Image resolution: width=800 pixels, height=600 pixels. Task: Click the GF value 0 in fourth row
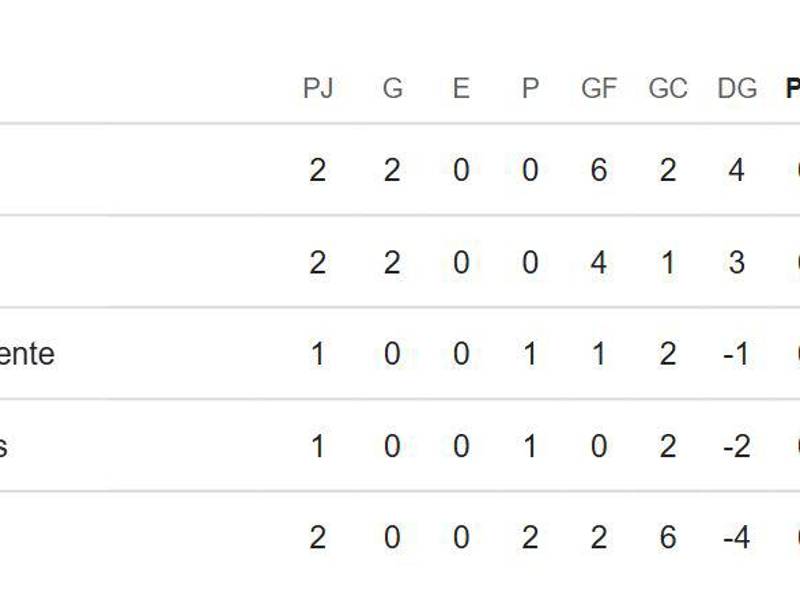(599, 446)
